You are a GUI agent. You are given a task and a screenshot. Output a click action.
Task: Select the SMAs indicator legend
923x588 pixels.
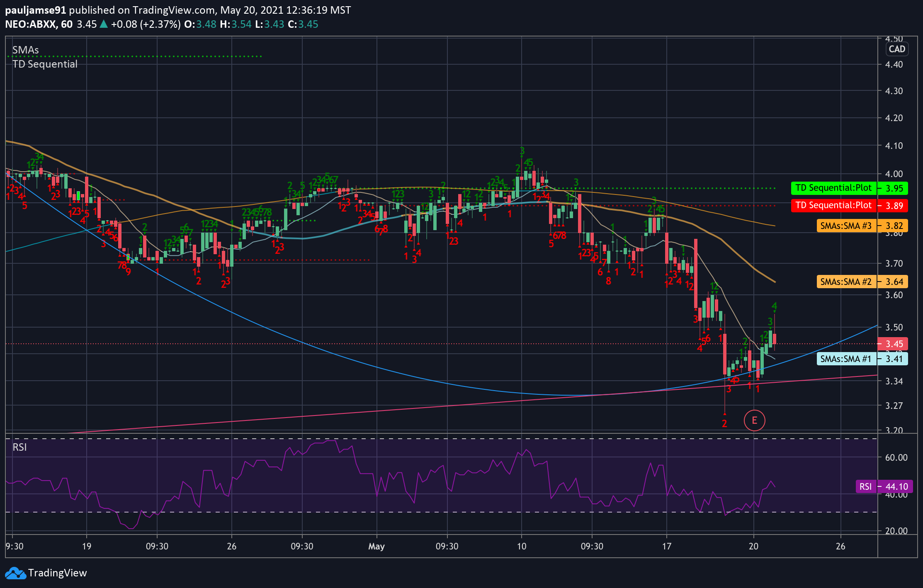[25, 50]
